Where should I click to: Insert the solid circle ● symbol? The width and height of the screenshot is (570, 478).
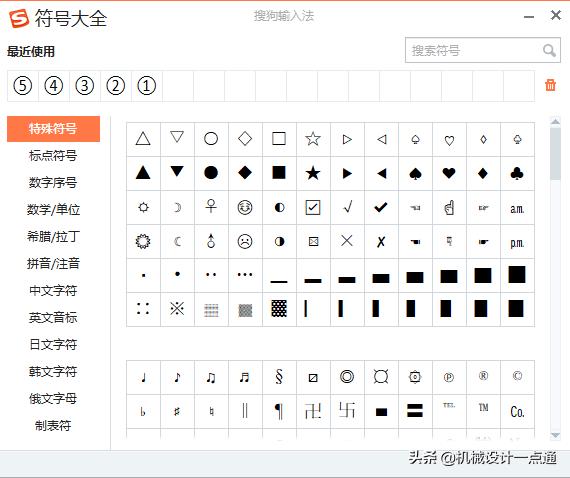point(211,173)
